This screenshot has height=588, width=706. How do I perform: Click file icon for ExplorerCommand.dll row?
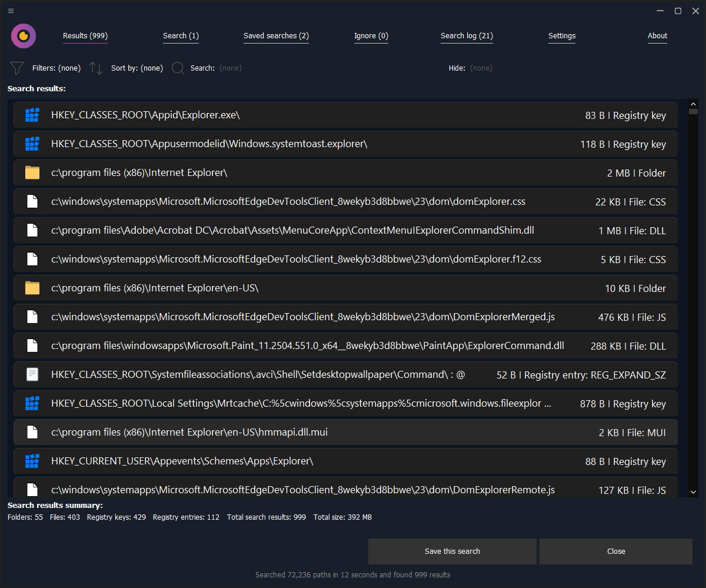tap(32, 346)
